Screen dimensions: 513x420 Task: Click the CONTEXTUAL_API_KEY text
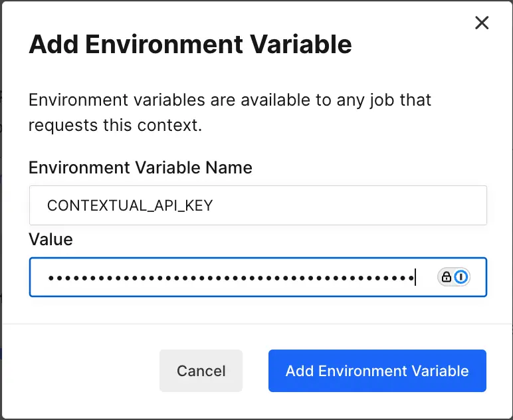pyautogui.click(x=130, y=205)
